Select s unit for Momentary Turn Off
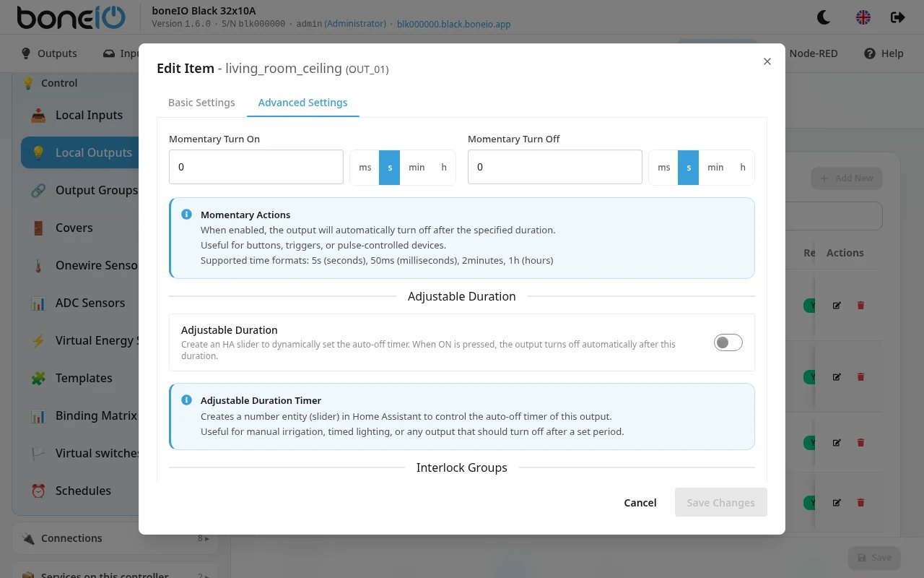The height and width of the screenshot is (578, 924). 689,167
